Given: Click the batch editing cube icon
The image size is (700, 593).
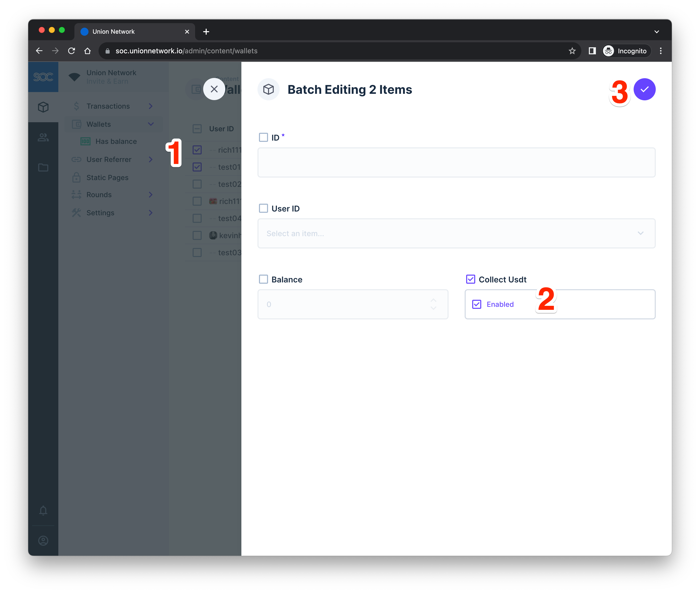Looking at the screenshot, I should pos(268,89).
